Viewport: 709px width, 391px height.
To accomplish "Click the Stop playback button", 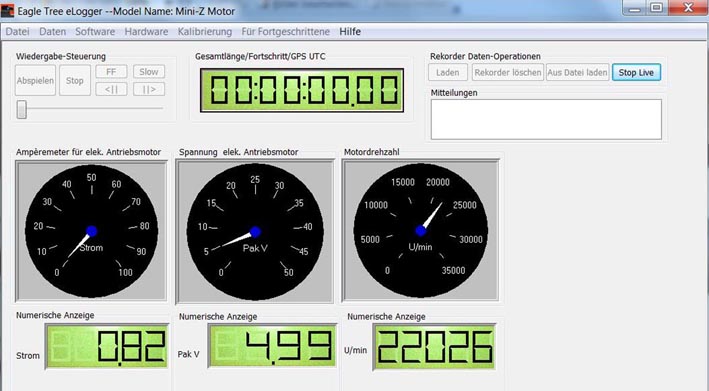I will (x=75, y=80).
